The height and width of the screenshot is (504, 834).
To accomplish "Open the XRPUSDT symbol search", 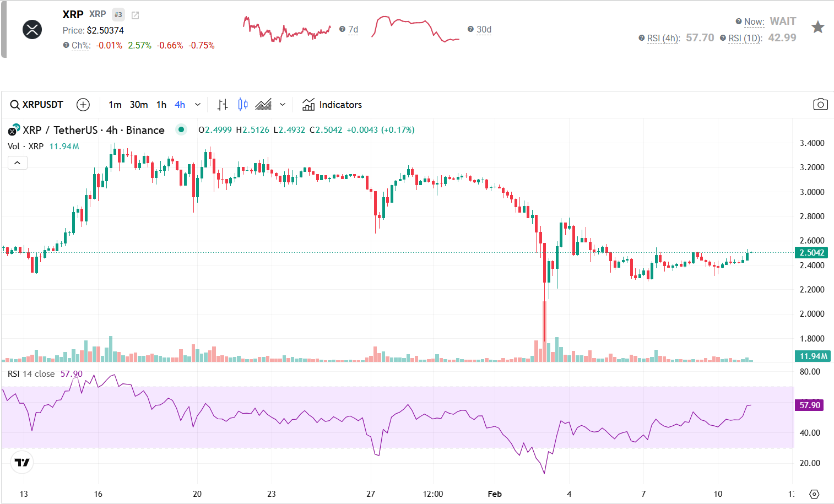I will (x=37, y=105).
